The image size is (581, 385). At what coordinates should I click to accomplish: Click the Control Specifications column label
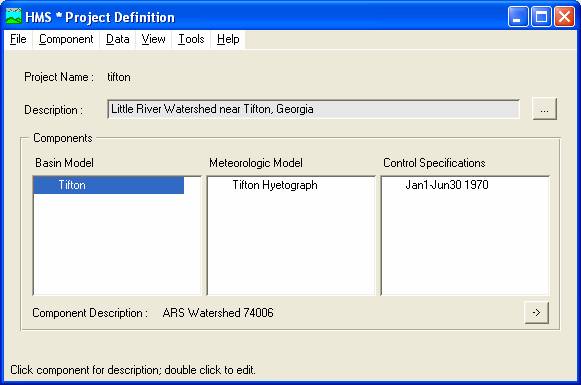point(434,163)
